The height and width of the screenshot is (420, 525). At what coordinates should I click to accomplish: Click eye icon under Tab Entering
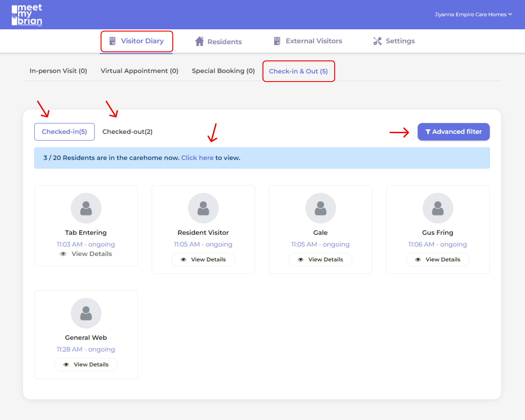pos(63,254)
